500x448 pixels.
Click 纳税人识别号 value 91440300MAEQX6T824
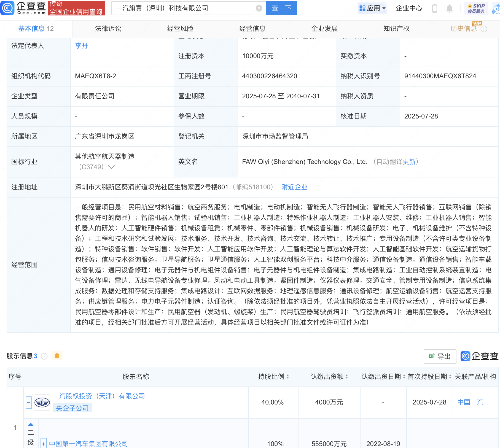[440, 76]
